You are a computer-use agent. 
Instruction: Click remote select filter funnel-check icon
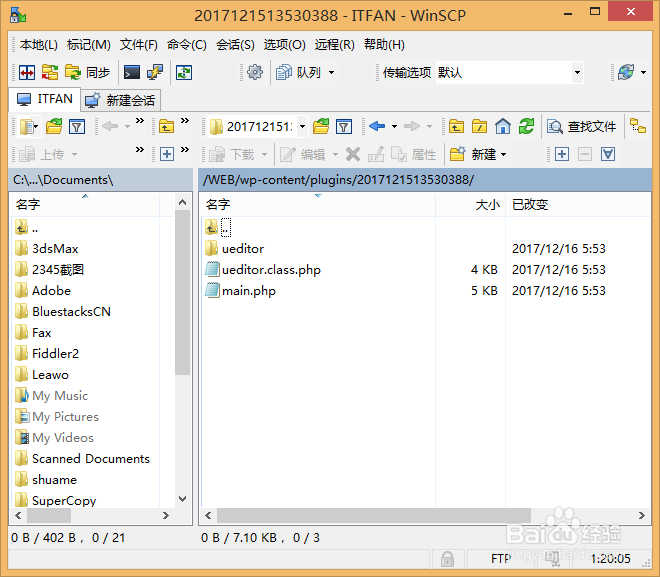coord(608,154)
